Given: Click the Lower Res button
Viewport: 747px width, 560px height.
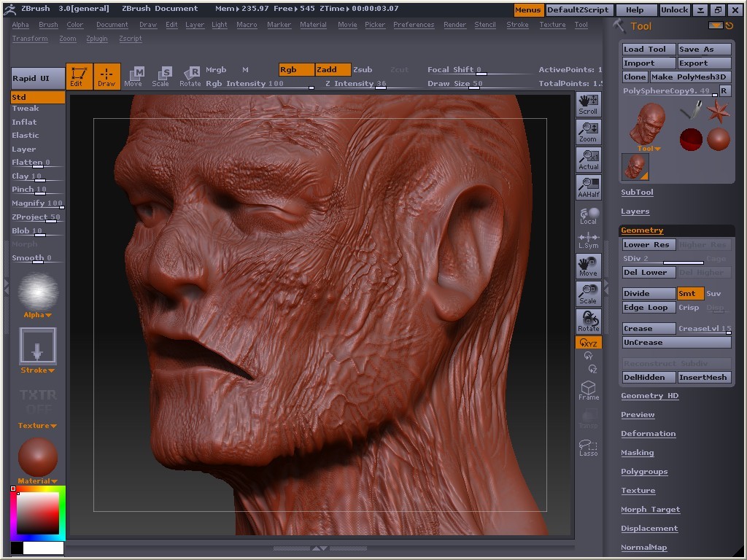Looking at the screenshot, I should pyautogui.click(x=649, y=245).
